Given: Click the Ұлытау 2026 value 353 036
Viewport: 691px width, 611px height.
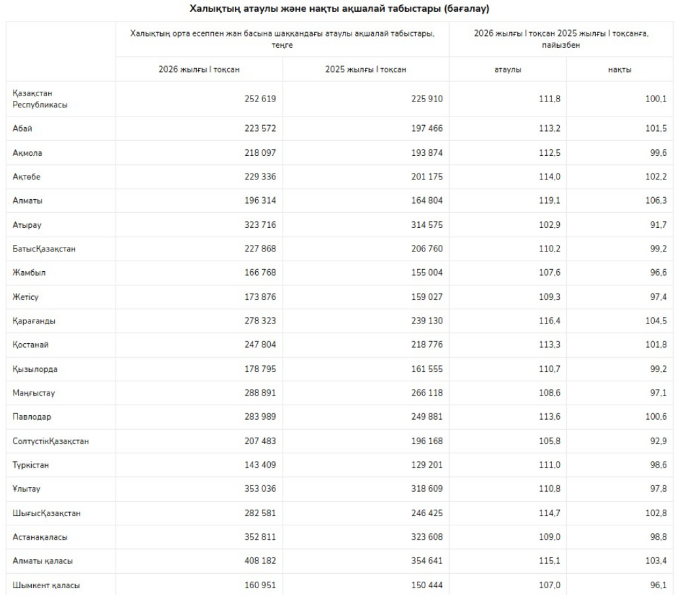Looking at the screenshot, I should click(260, 488).
